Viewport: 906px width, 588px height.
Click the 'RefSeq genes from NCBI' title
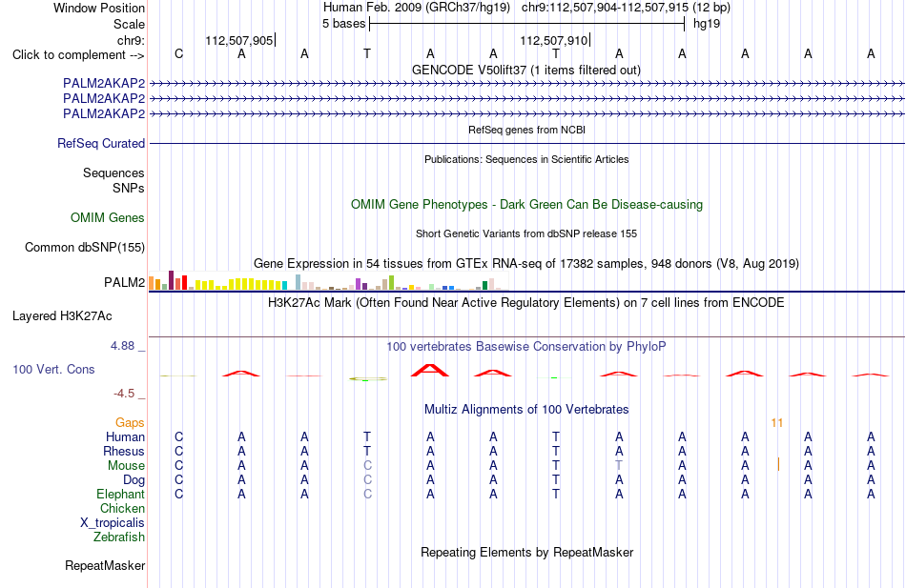coord(526,130)
